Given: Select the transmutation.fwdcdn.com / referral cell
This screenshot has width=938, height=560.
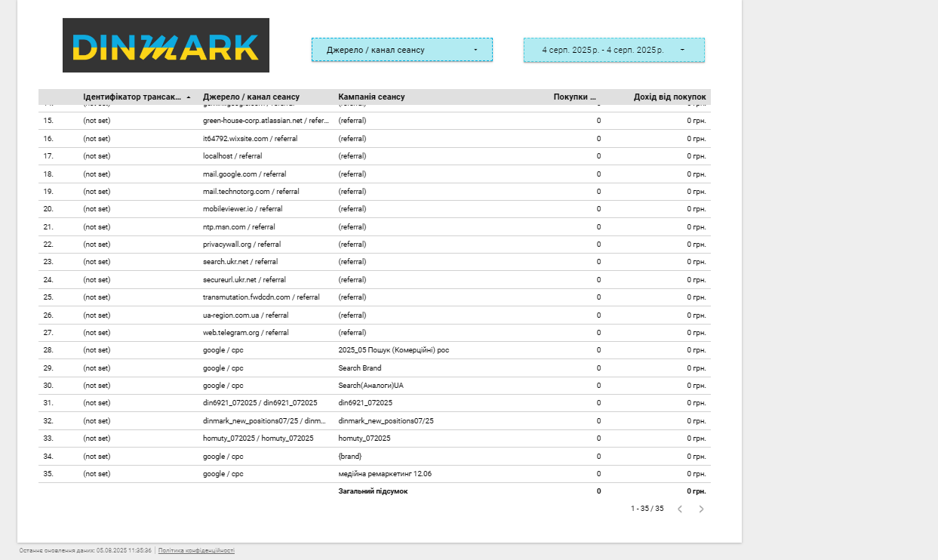Looking at the screenshot, I should coord(261,297).
